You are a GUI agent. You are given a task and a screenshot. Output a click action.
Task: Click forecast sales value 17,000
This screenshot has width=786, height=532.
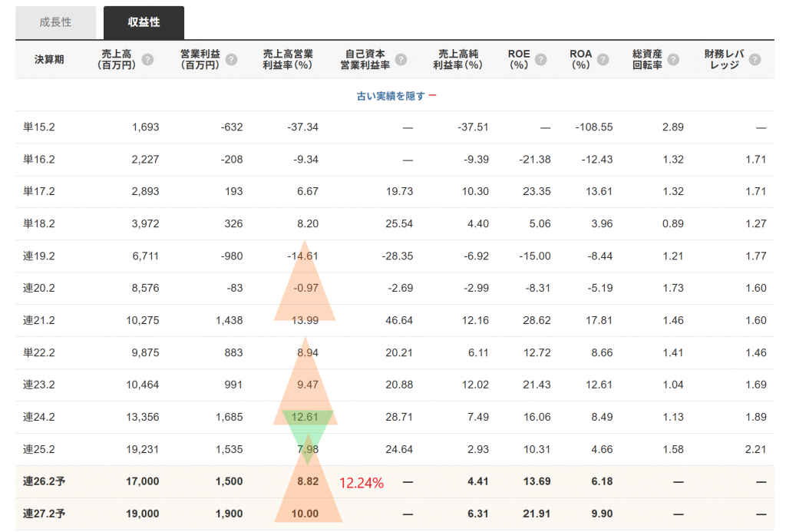coord(142,482)
